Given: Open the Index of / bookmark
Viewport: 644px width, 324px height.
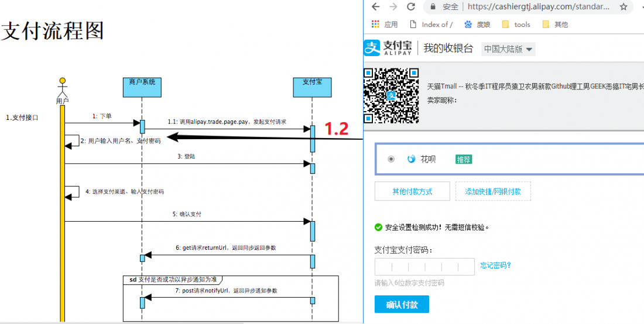Looking at the screenshot, I should 431,25.
